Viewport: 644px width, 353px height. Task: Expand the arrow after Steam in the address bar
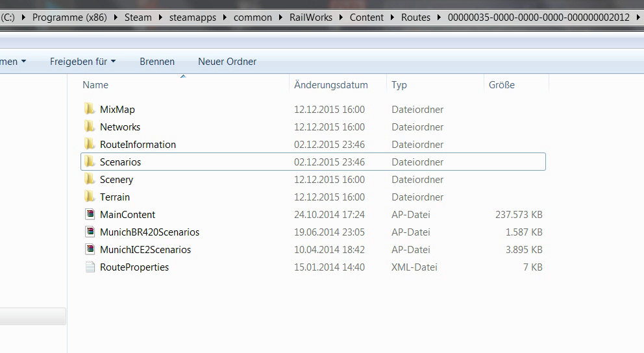point(160,18)
